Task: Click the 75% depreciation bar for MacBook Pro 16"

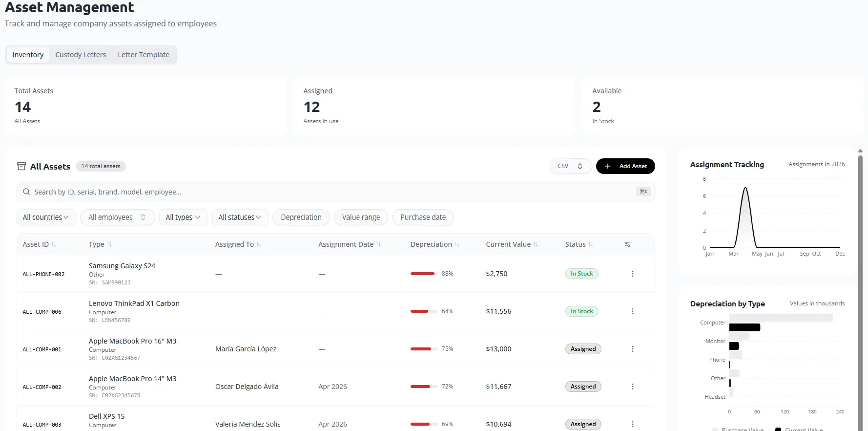Action: 424,349
